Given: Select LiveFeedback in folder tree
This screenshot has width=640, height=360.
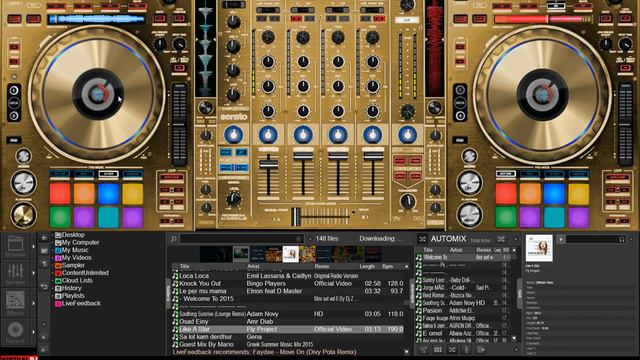Looking at the screenshot, I should point(81,303).
